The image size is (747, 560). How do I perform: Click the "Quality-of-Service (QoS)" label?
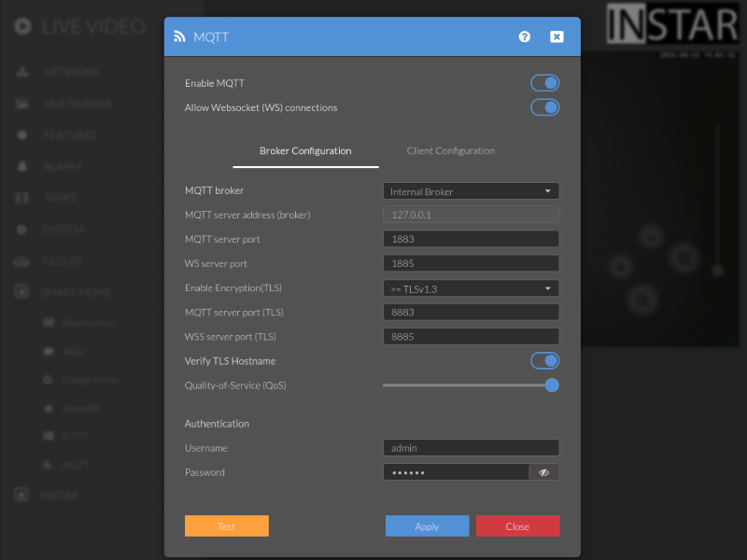(235, 385)
